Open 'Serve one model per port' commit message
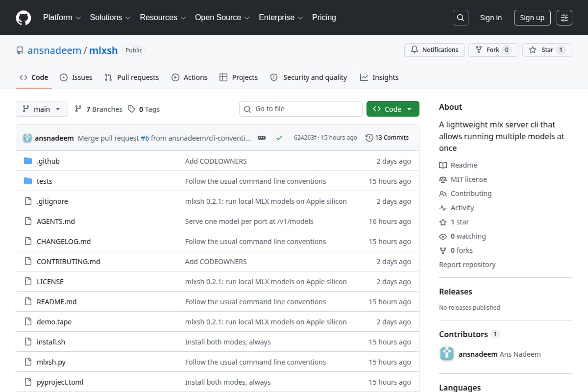This screenshot has height=392, width=588. coord(249,221)
